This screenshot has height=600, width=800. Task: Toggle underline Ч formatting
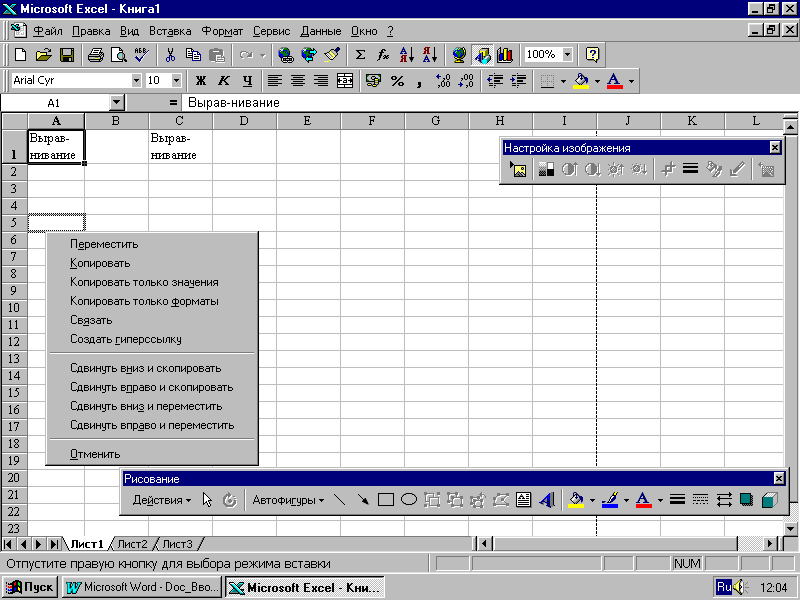click(x=247, y=81)
